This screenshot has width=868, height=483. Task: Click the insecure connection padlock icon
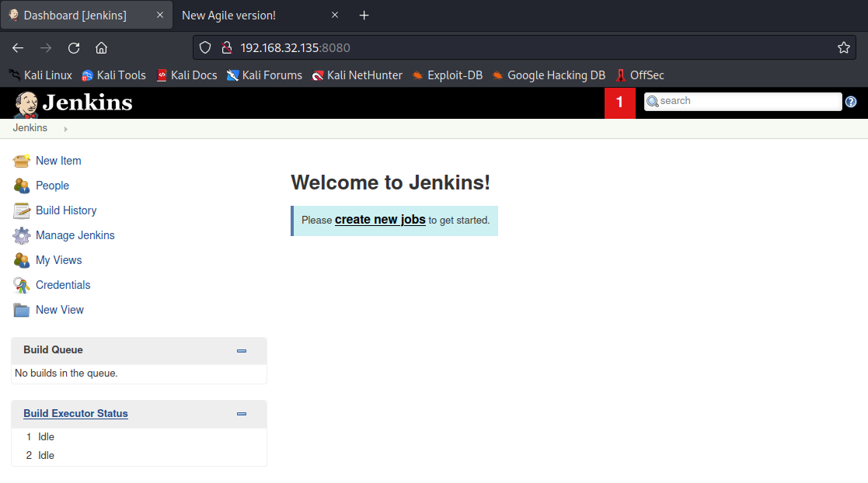226,47
